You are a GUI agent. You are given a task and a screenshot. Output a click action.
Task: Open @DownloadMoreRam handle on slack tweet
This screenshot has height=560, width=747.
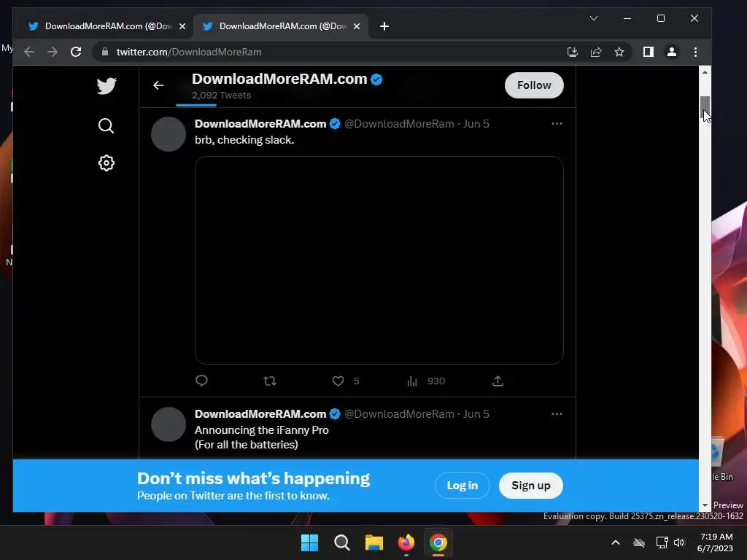tap(399, 124)
